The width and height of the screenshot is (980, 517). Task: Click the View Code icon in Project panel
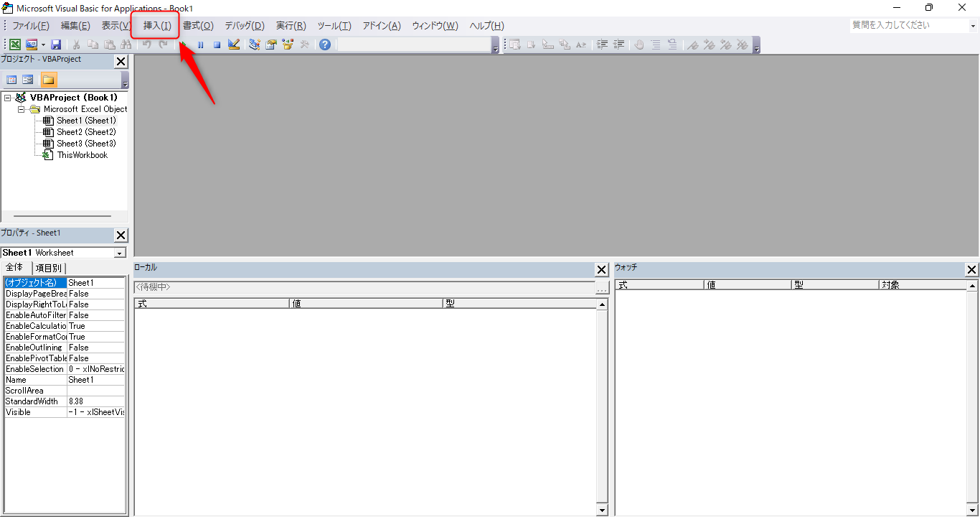[11, 80]
